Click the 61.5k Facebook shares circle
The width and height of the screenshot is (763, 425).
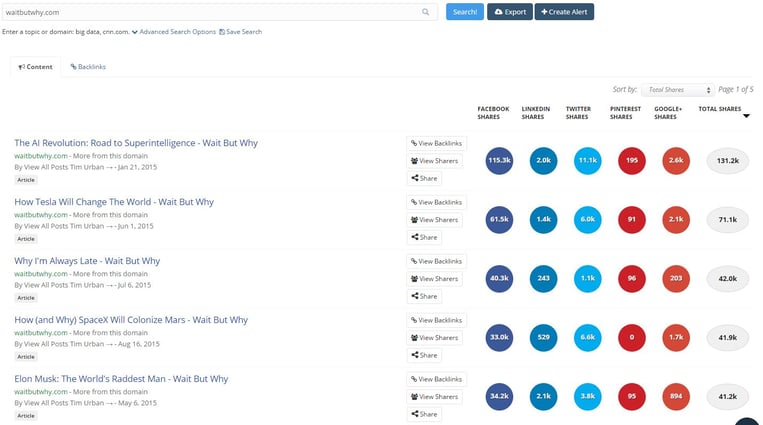pyautogui.click(x=499, y=220)
